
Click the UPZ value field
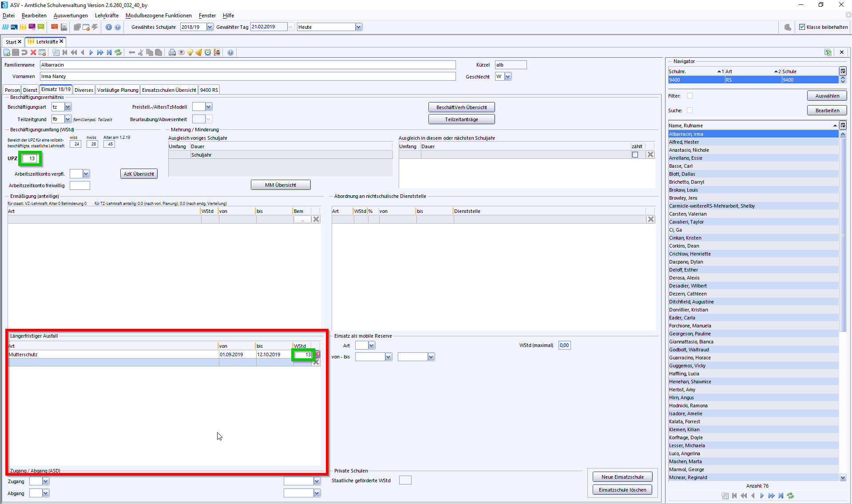[30, 158]
